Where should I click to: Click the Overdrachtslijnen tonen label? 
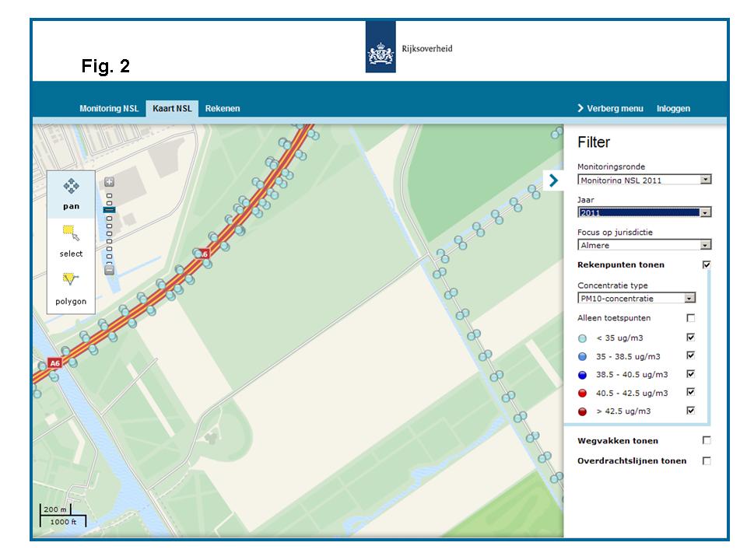click(632, 461)
